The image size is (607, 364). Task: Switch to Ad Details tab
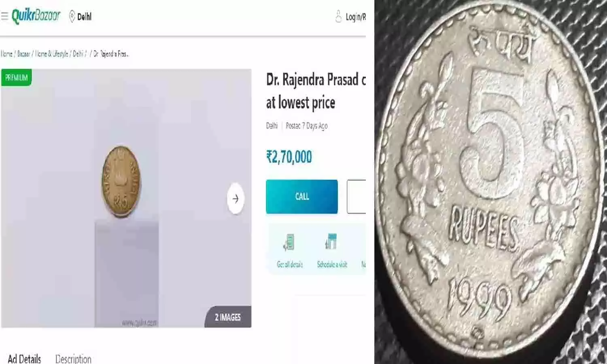click(x=24, y=358)
